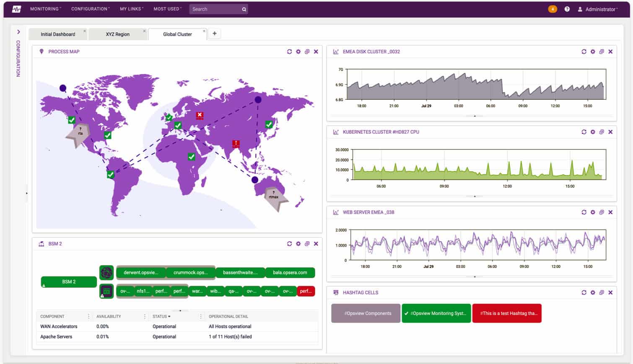Image resolution: width=633 pixels, height=364 pixels.
Task: Click the green check marker in Africa
Action: click(192, 157)
